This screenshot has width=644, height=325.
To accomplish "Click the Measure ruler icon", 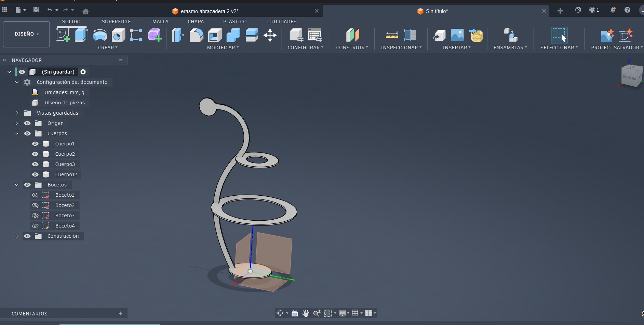I will [x=392, y=35].
